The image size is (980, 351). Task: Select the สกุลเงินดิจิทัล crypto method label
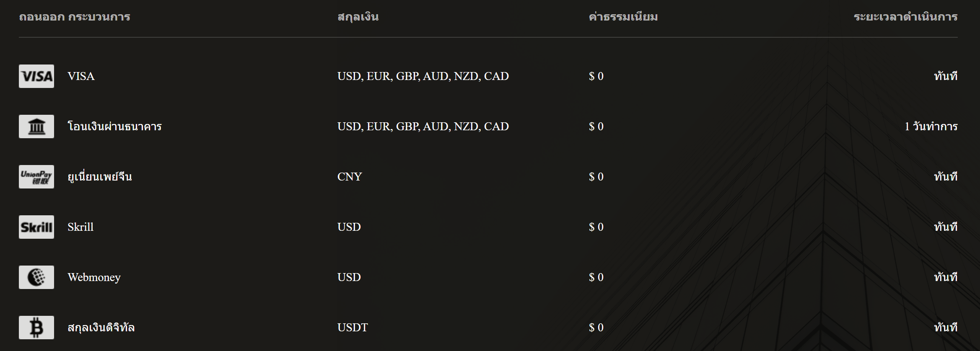coord(101,328)
